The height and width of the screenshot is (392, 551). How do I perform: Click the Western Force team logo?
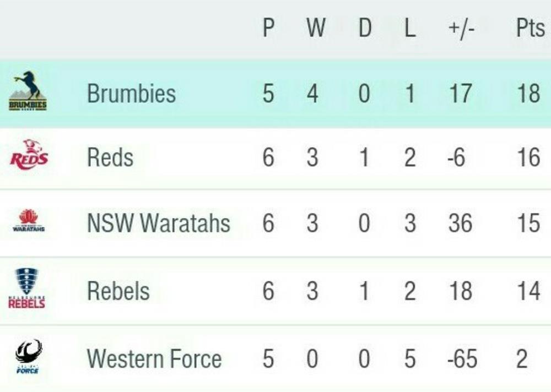28,356
